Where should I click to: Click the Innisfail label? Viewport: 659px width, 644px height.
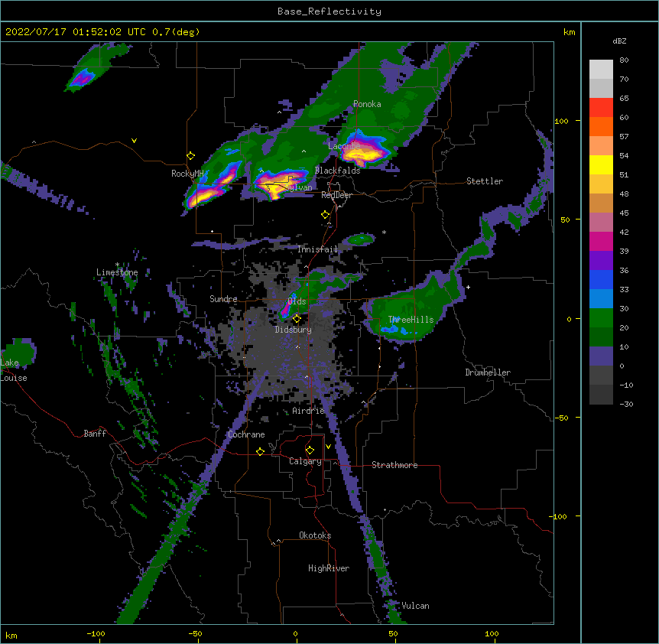(317, 249)
